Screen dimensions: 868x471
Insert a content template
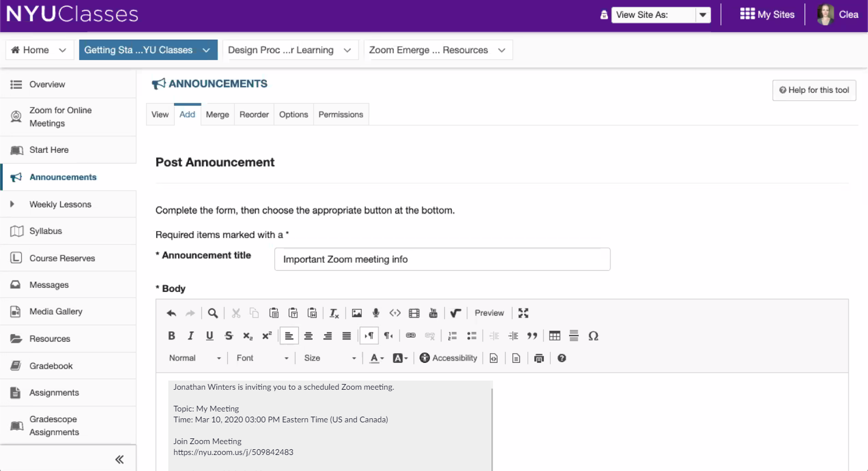[x=516, y=358]
